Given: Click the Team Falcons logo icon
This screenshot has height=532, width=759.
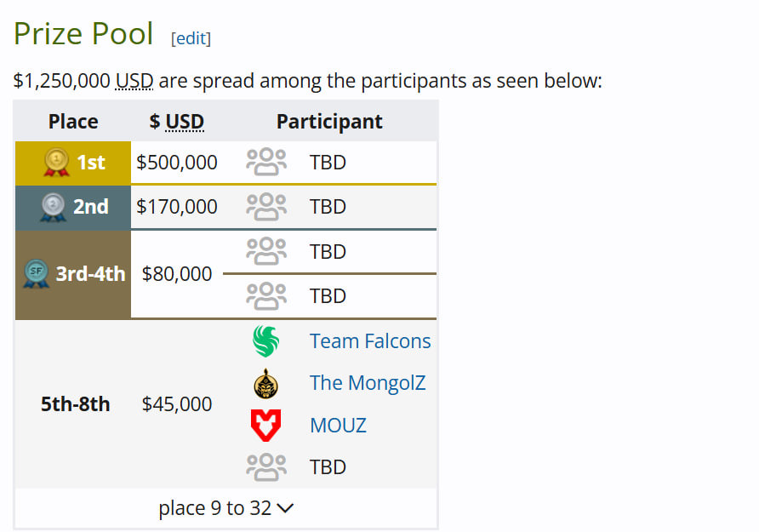Looking at the screenshot, I should [x=266, y=341].
